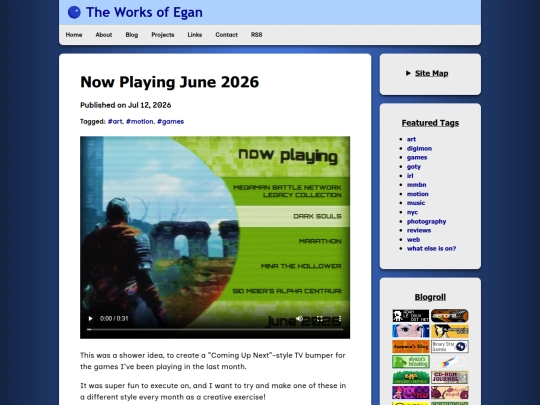Image resolution: width=540 pixels, height=405 pixels.
Task: Open the Links page
Action: pyautogui.click(x=195, y=35)
